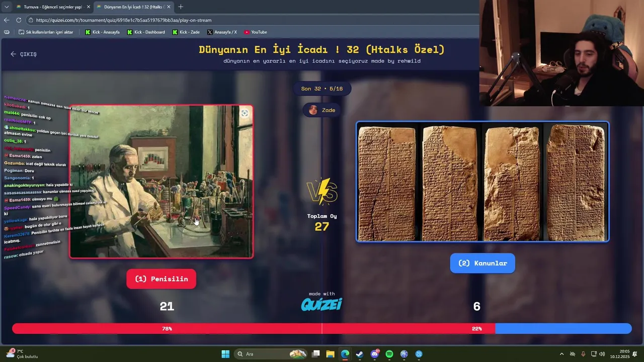Click the Zade user avatar badge
644x362 pixels.
(x=322, y=110)
